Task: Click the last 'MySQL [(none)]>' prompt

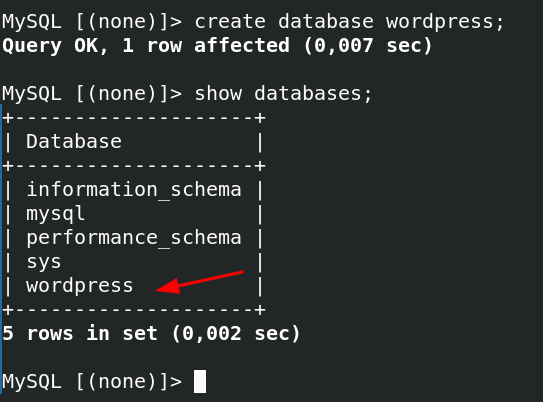Action: pos(92,382)
